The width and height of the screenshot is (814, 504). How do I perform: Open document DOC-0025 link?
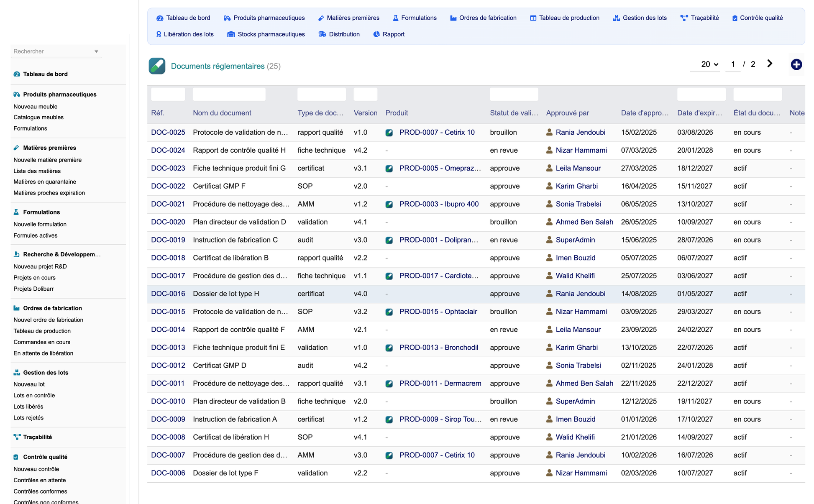click(168, 132)
